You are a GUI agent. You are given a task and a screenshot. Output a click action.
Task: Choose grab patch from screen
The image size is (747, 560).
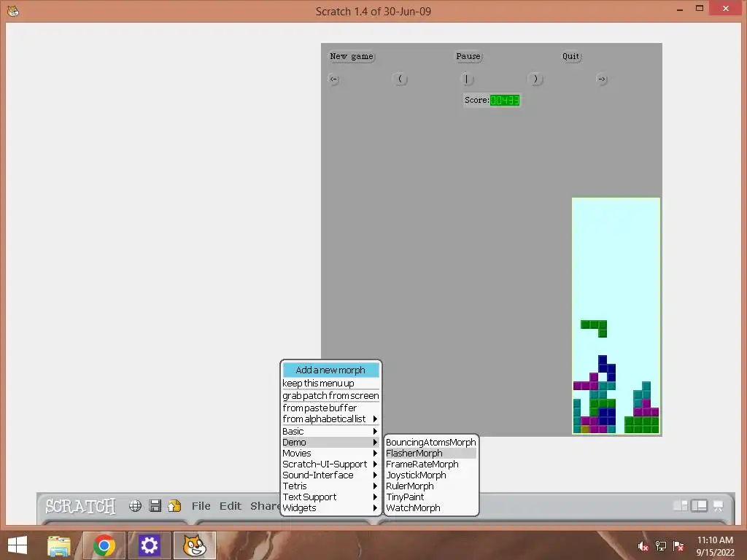coord(331,396)
